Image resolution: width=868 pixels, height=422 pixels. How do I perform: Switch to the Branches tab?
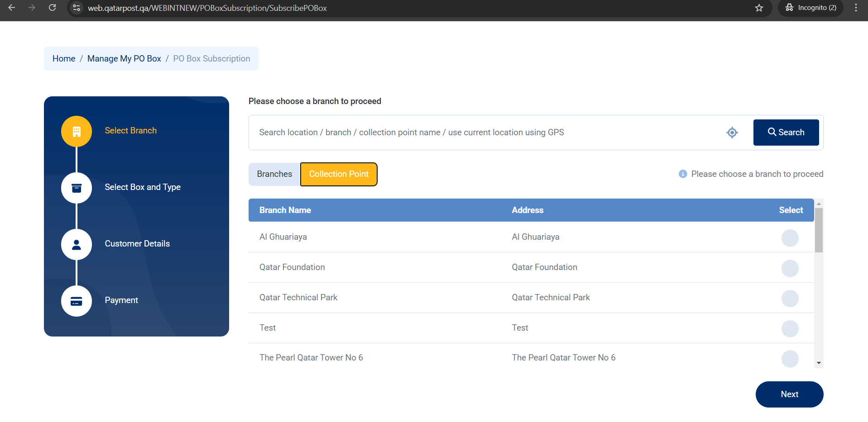point(274,174)
